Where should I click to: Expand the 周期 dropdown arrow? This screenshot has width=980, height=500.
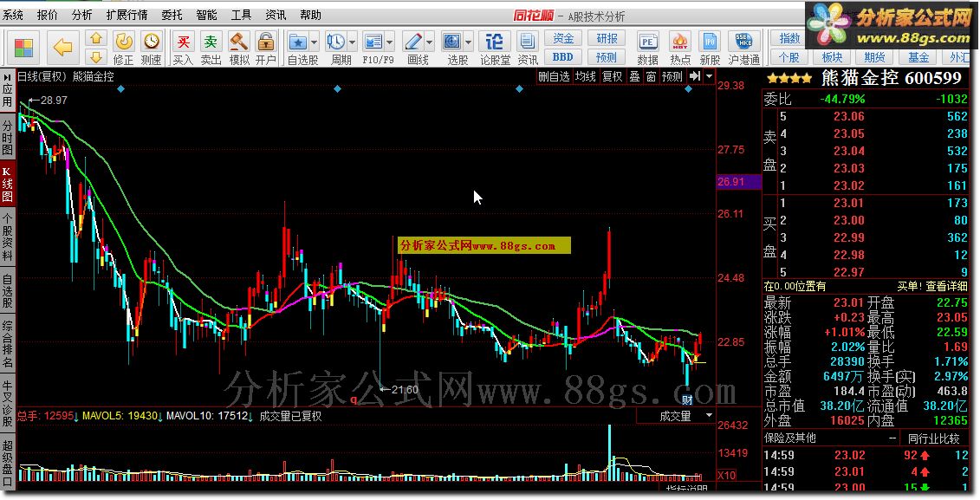pos(353,42)
